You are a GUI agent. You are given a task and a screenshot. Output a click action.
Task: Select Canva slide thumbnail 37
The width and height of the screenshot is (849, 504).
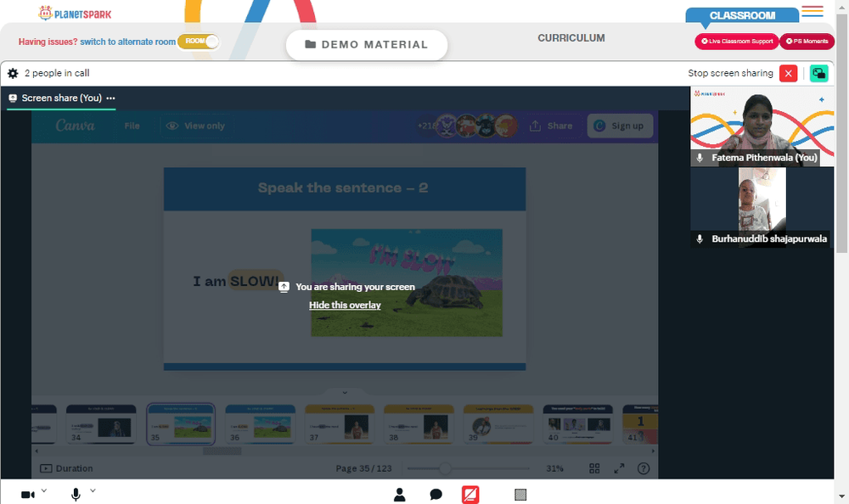340,424
